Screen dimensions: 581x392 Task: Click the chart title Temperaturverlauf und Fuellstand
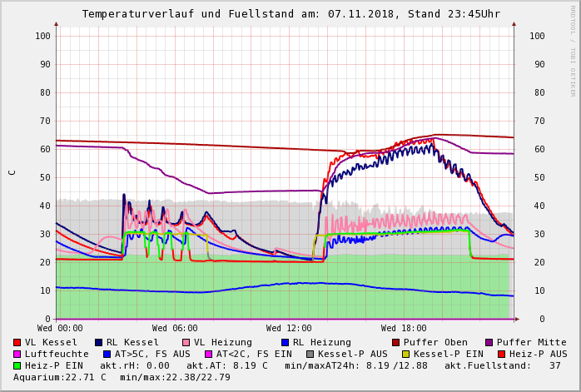pyautogui.click(x=290, y=14)
